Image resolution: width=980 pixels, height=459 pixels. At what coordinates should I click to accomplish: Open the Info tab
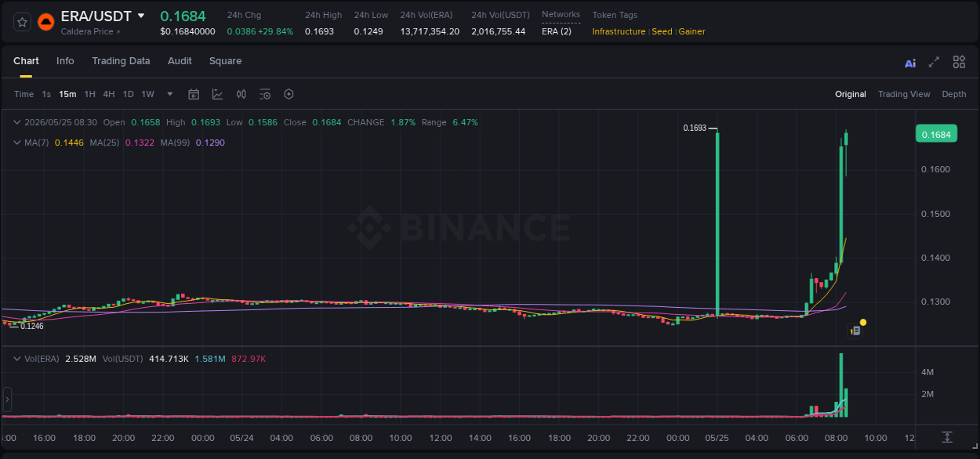65,61
